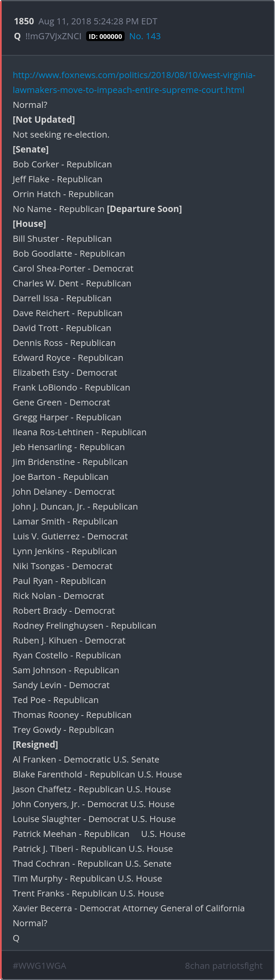Click the Darrell Issa - Republican line

coord(62,298)
